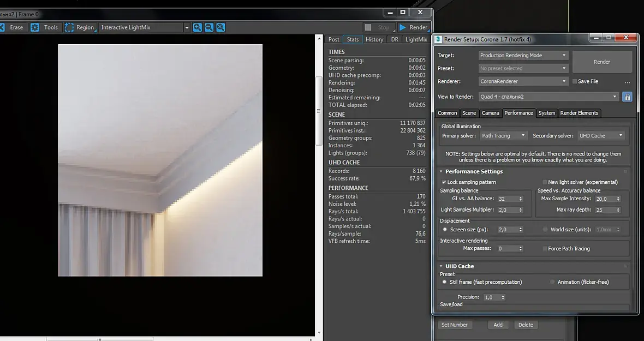Enable the Save File checkbox

tap(575, 82)
